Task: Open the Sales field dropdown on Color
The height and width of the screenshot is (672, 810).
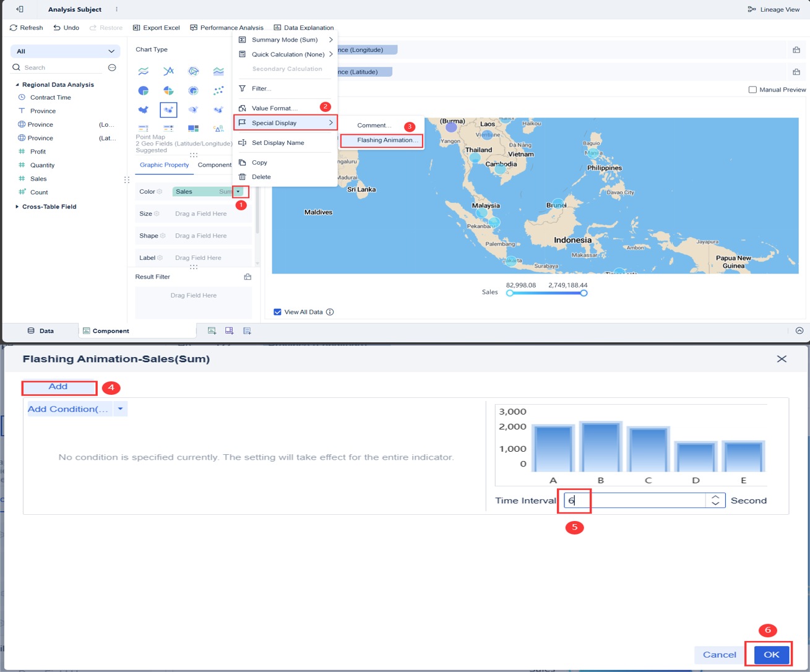Action: (238, 191)
